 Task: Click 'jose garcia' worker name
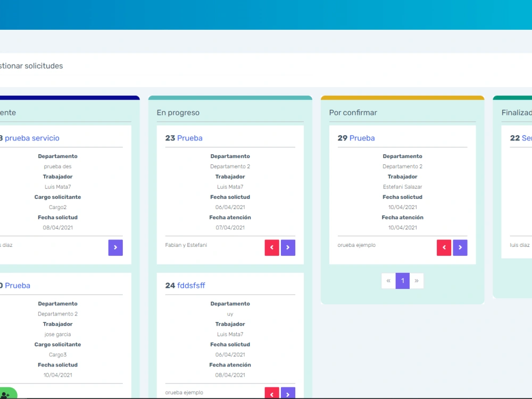57,335
